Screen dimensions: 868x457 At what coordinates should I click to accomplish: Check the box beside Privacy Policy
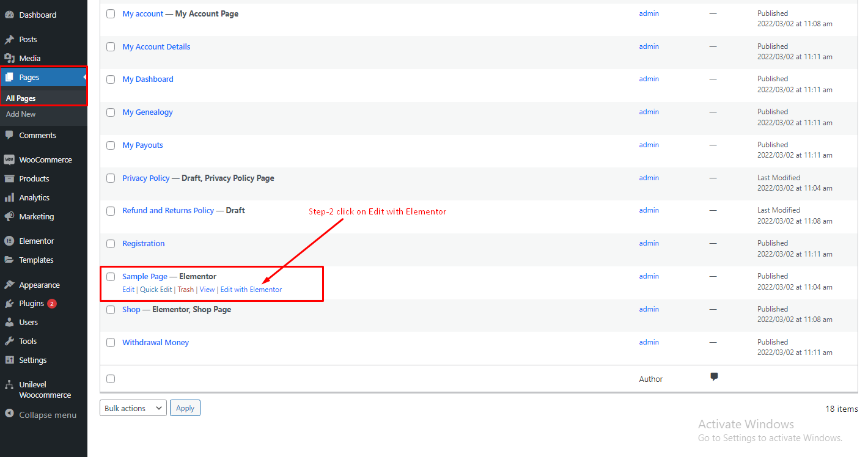[111, 178]
